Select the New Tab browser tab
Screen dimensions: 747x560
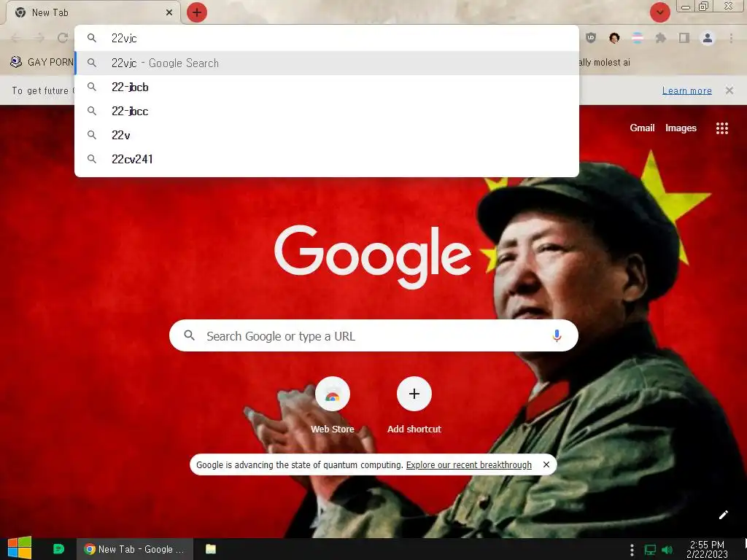point(93,12)
